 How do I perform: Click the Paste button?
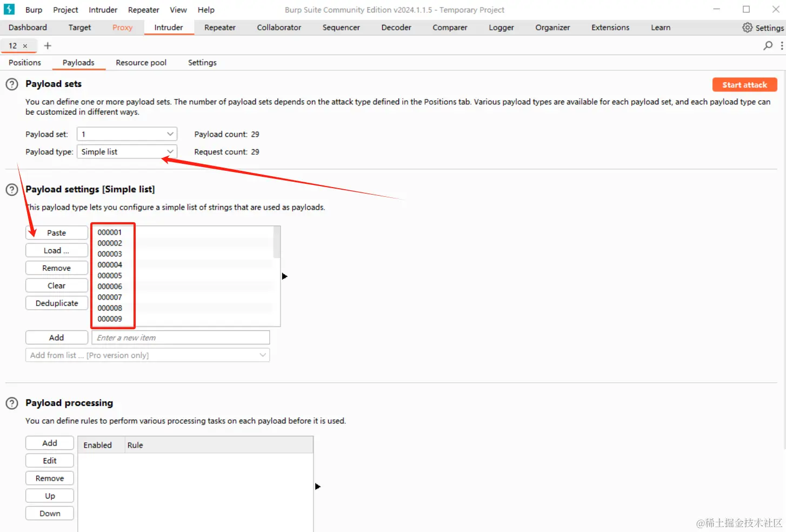tap(57, 233)
